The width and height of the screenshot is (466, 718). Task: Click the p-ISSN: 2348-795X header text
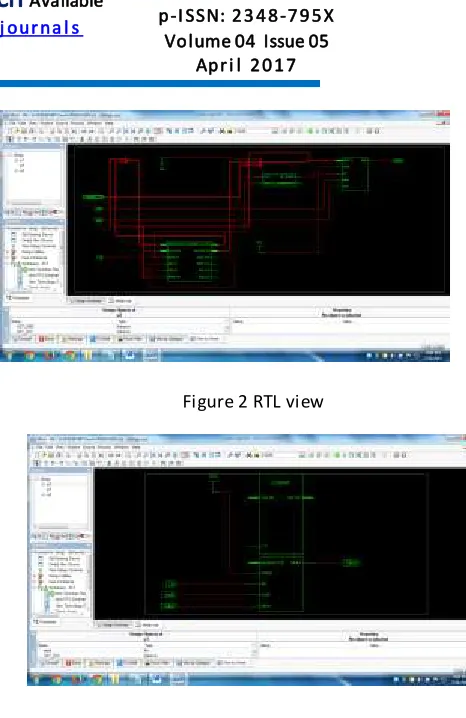pos(246,16)
